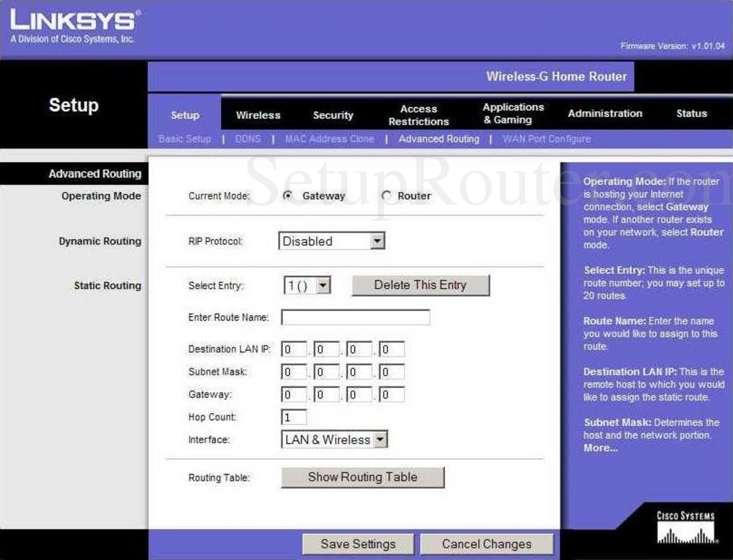733x560 pixels.
Task: Click fourth octet of Destination LAN IP
Action: point(392,349)
